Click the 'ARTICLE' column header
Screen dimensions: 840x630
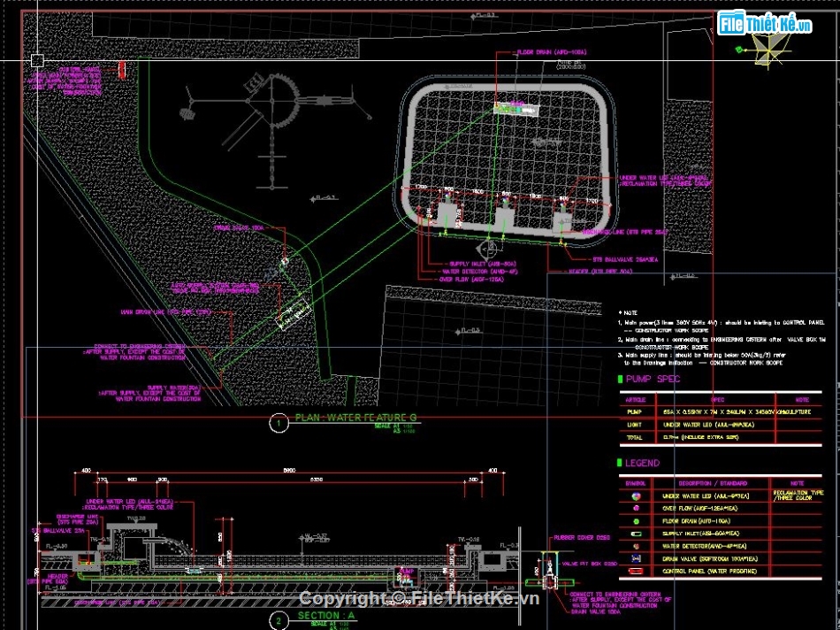point(636,400)
